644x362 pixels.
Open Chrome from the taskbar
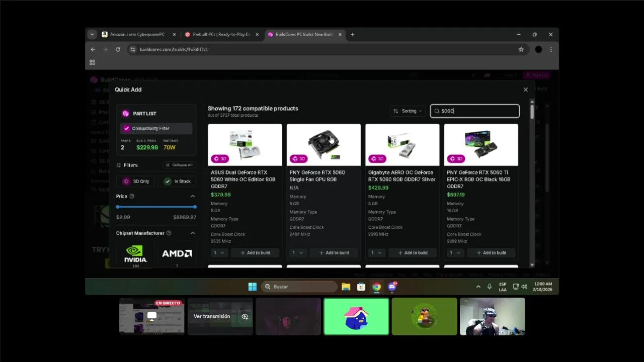pos(376,287)
